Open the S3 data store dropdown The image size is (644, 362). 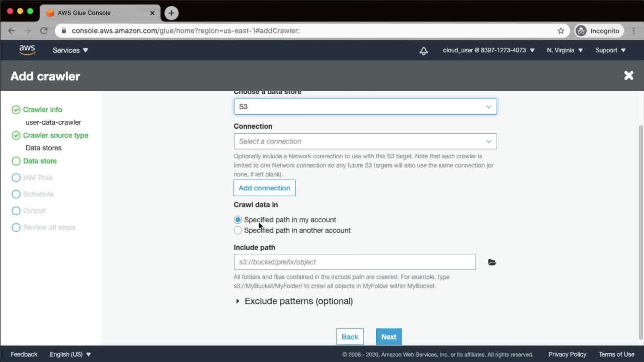pos(365,107)
